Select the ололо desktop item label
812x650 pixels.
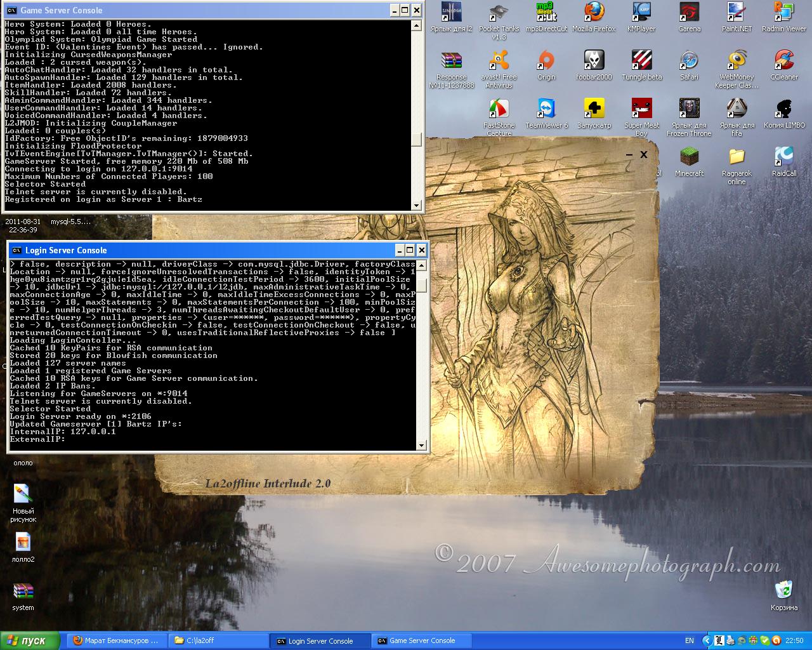coord(23,463)
